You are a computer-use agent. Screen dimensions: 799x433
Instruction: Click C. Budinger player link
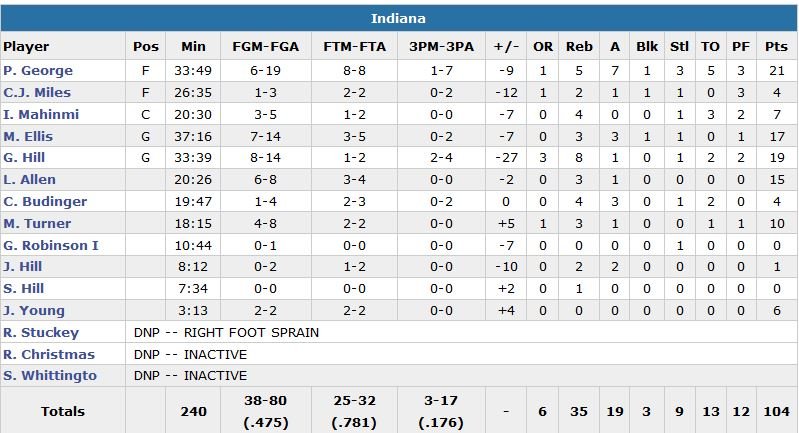[x=45, y=202]
